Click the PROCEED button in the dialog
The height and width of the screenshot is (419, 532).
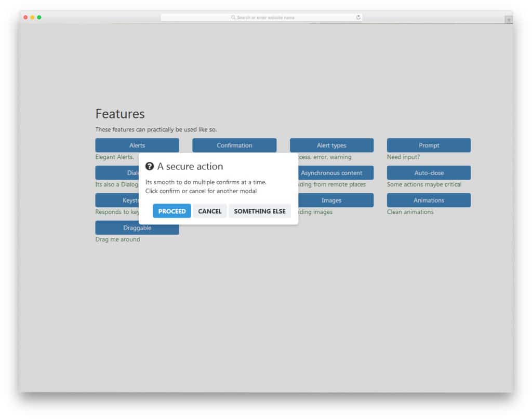[171, 211]
